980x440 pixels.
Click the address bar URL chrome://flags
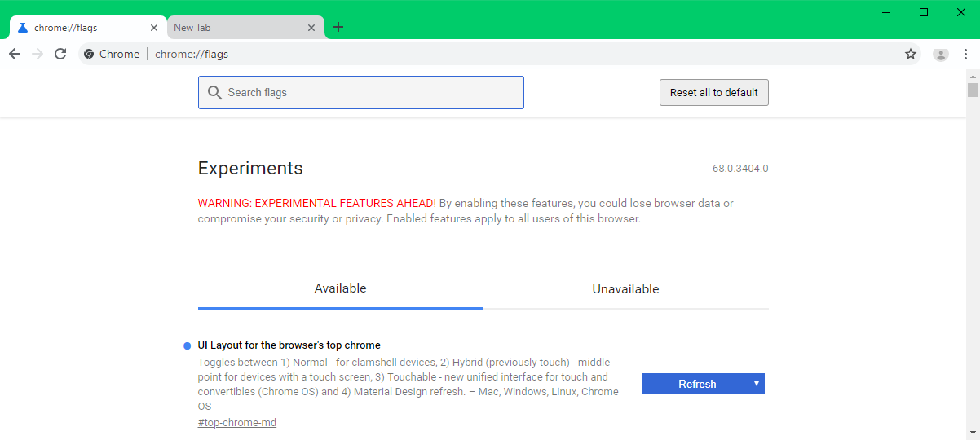point(192,54)
